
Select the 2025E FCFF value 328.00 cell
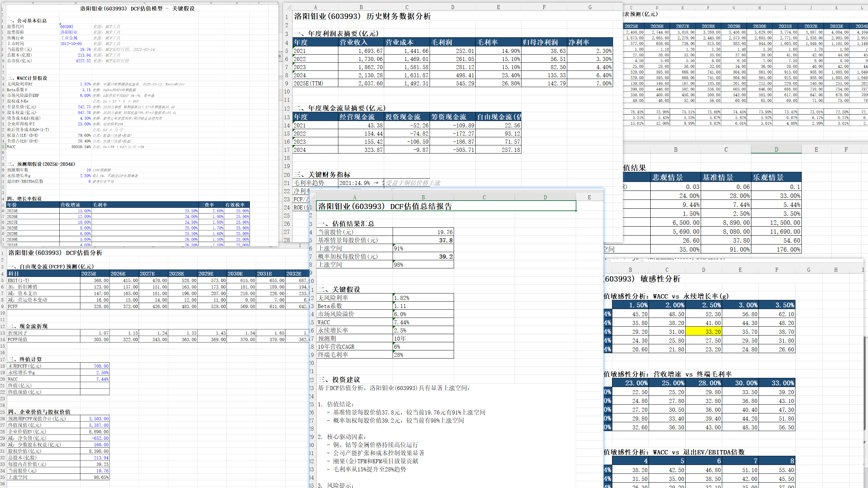[x=95, y=306]
